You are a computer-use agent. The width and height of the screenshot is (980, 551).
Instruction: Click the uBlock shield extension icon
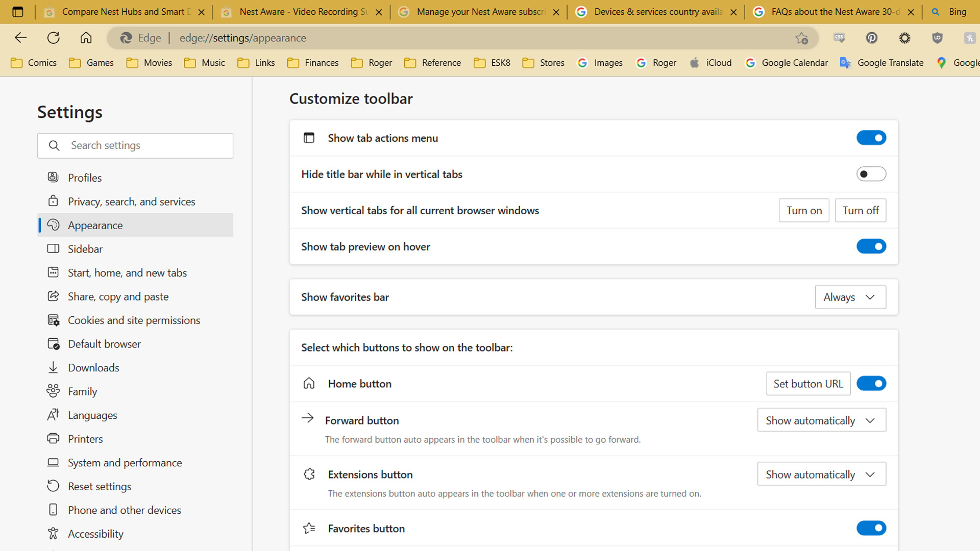(937, 38)
